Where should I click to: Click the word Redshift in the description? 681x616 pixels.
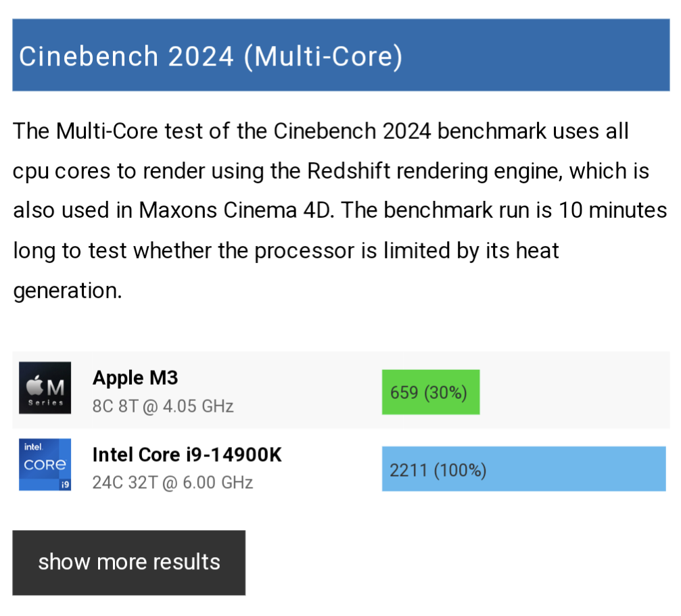coord(349,171)
